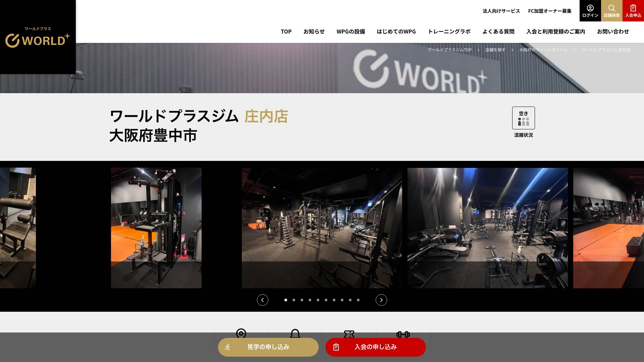This screenshot has height=362, width=644.
Task: Follow the FC加盟オーナー募集 link
Action: point(550,11)
